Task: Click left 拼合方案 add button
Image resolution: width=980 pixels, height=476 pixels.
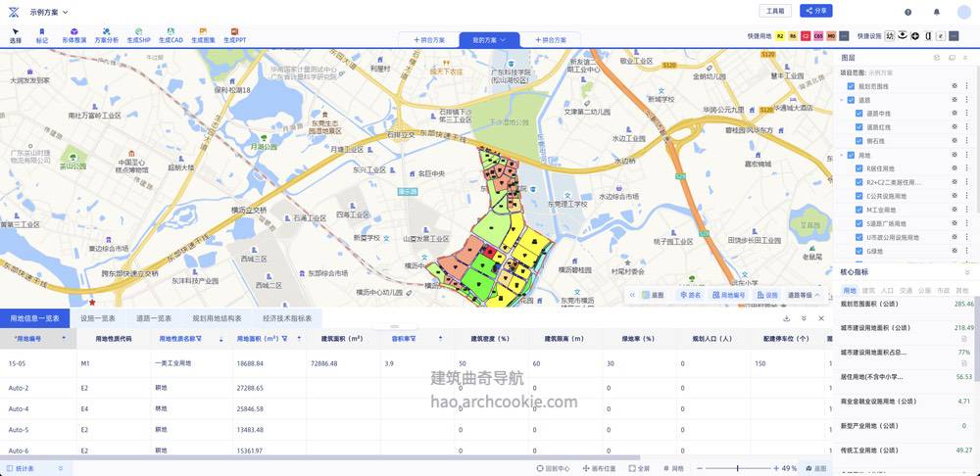Action: (x=429, y=40)
